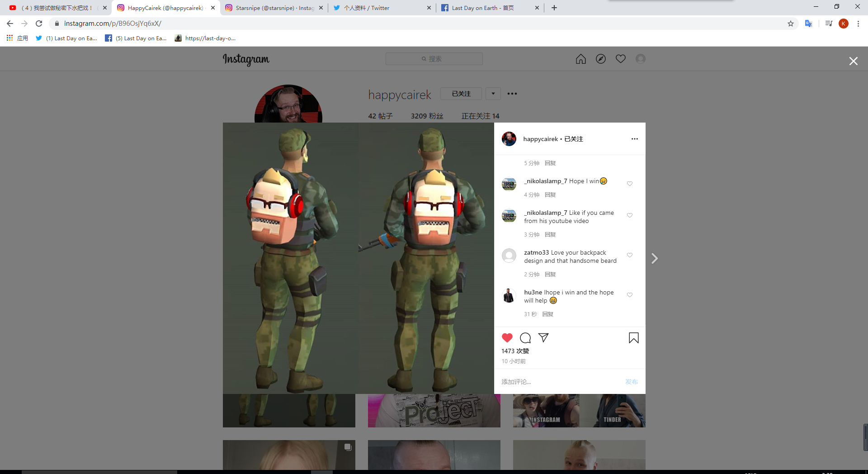View the 1473 likes list
The height and width of the screenshot is (474, 868).
tap(515, 351)
